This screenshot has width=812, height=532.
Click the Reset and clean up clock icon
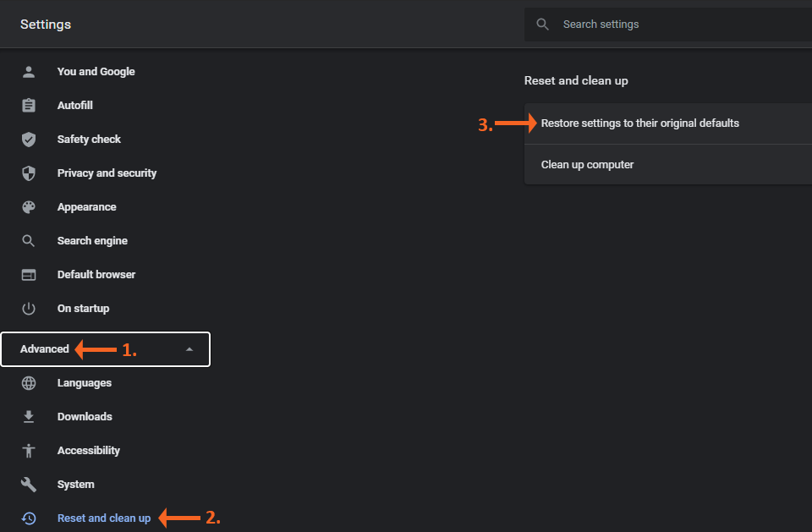point(29,518)
